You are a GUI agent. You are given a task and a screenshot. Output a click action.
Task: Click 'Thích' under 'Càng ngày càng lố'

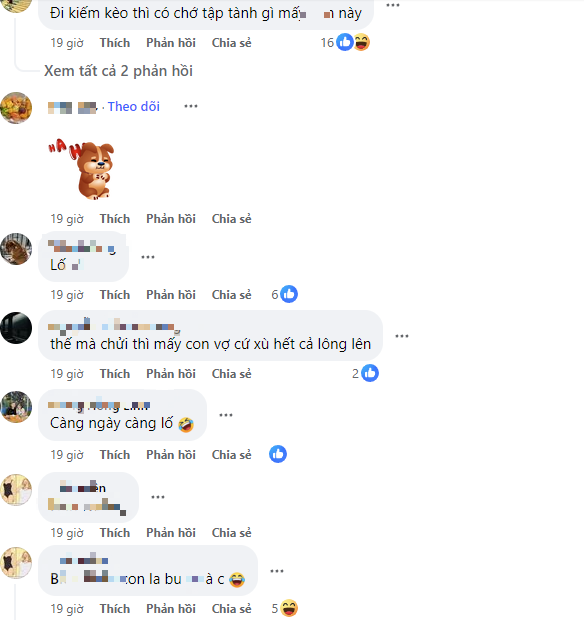click(115, 455)
